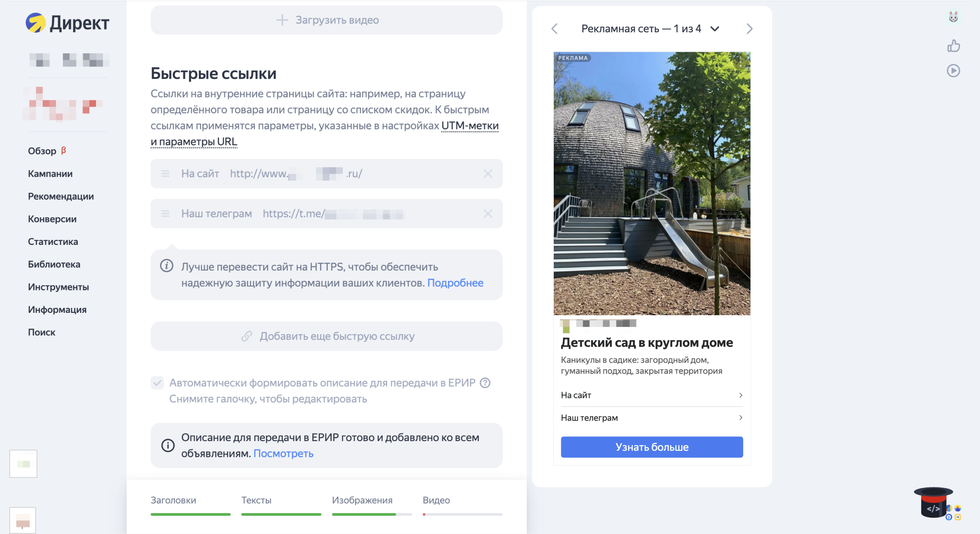Expand 'Рекламная сеть — 1 из 4' dropdown
Image resolution: width=980 pixels, height=534 pixels.
coord(714,29)
